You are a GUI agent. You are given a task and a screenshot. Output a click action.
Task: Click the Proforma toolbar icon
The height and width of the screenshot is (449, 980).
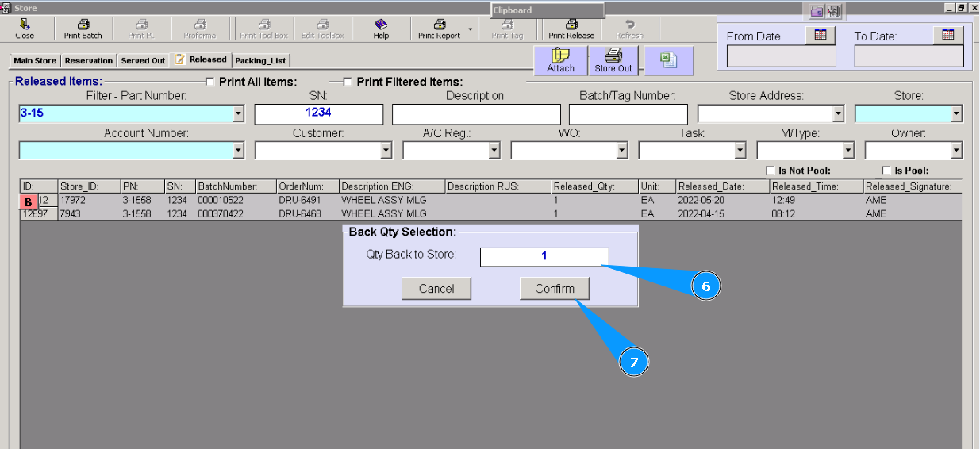[200, 29]
